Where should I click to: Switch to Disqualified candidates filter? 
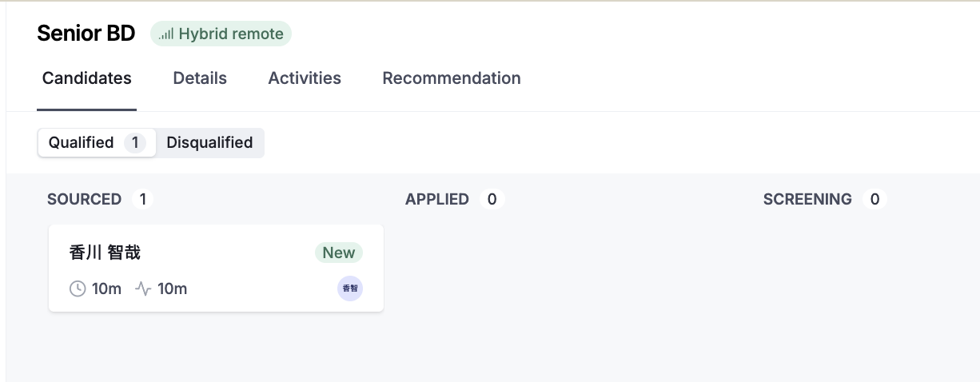(x=209, y=142)
